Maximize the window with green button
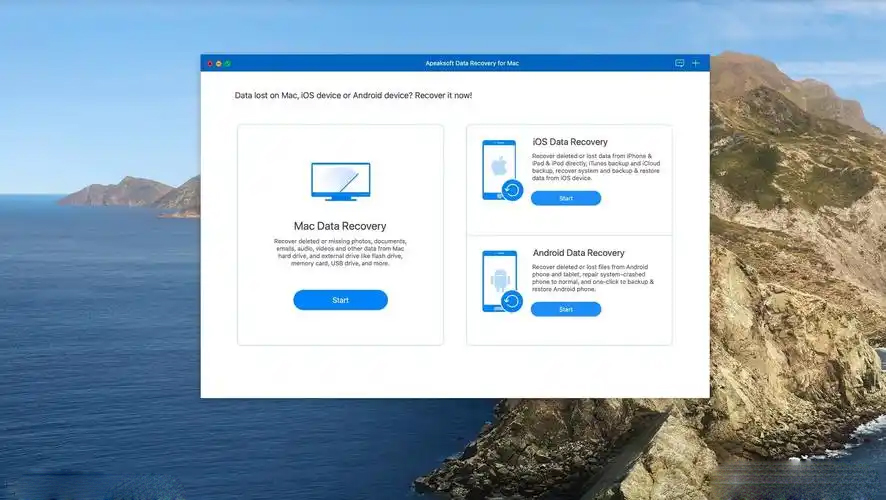This screenshot has height=500, width=886. tap(227, 64)
